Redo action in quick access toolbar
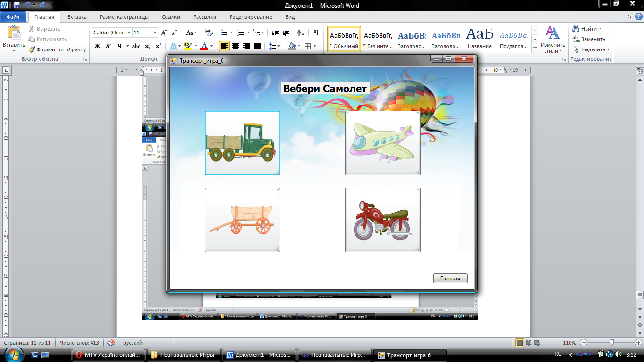 (42, 6)
